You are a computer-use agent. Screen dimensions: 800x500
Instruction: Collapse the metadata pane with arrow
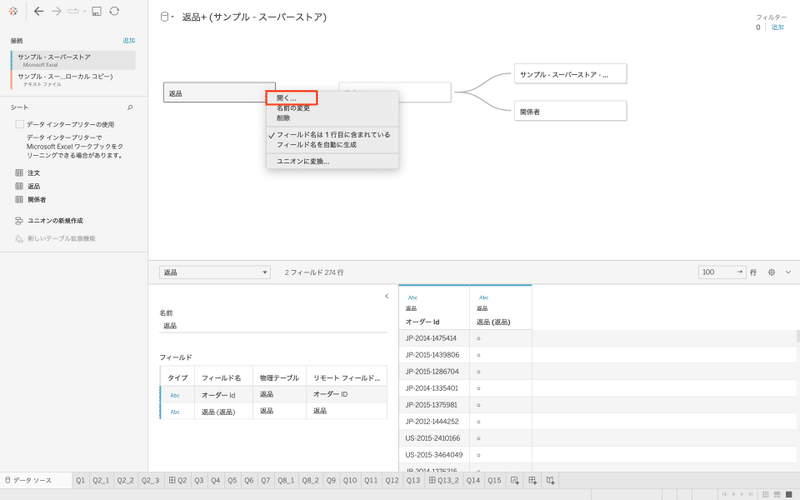pyautogui.click(x=387, y=296)
